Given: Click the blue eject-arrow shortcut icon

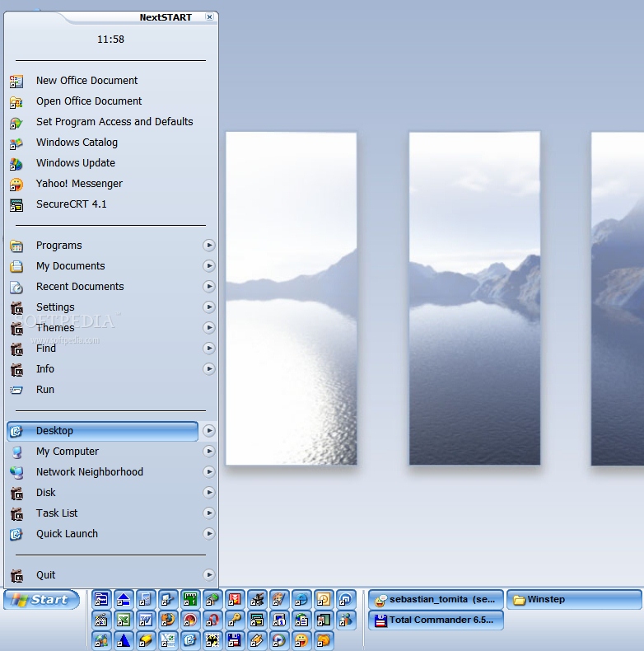Looking at the screenshot, I should pyautogui.click(x=124, y=599).
